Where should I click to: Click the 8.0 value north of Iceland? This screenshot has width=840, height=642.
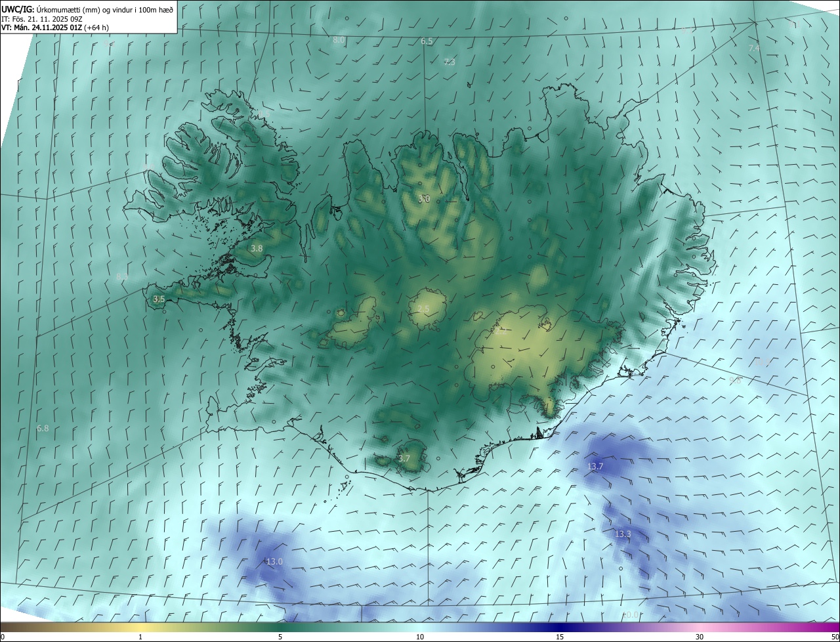pyautogui.click(x=339, y=40)
